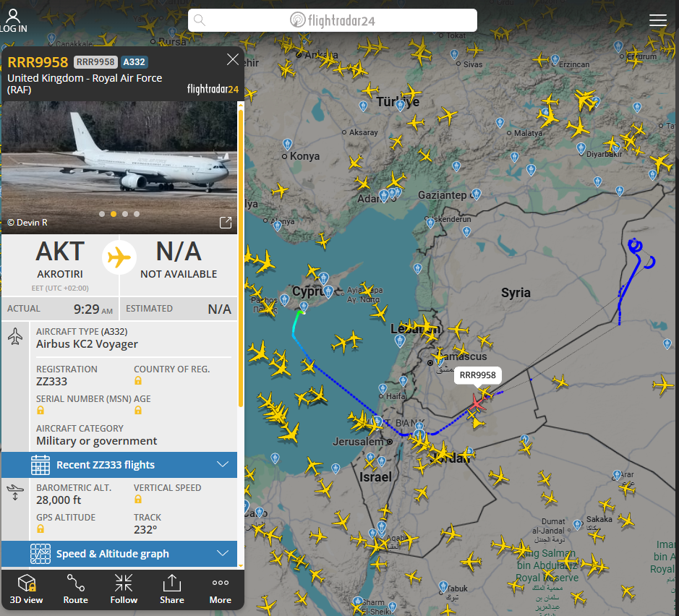Click the A332 aircraft type badge
679x616 pixels.
134,62
